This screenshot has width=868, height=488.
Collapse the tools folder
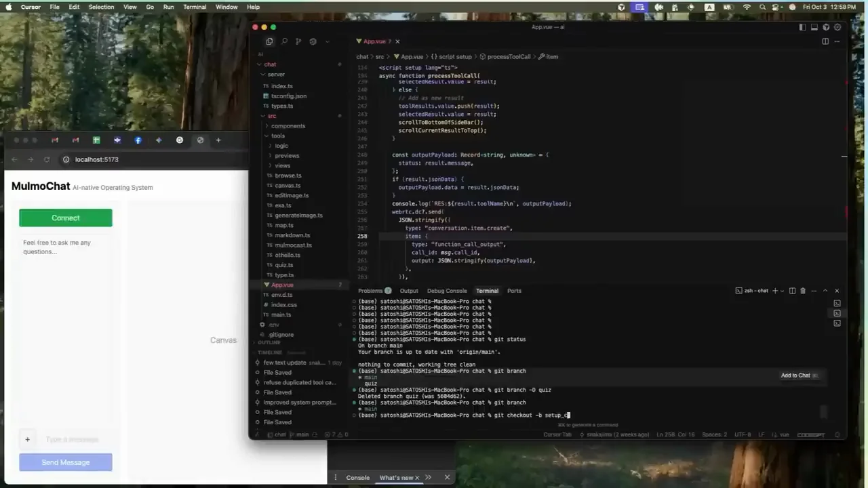(278, 136)
